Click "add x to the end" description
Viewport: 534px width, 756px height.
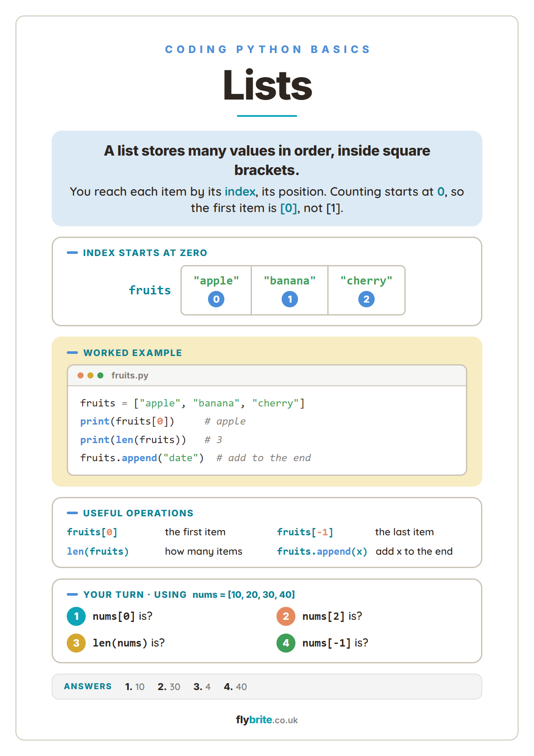pyautogui.click(x=414, y=552)
